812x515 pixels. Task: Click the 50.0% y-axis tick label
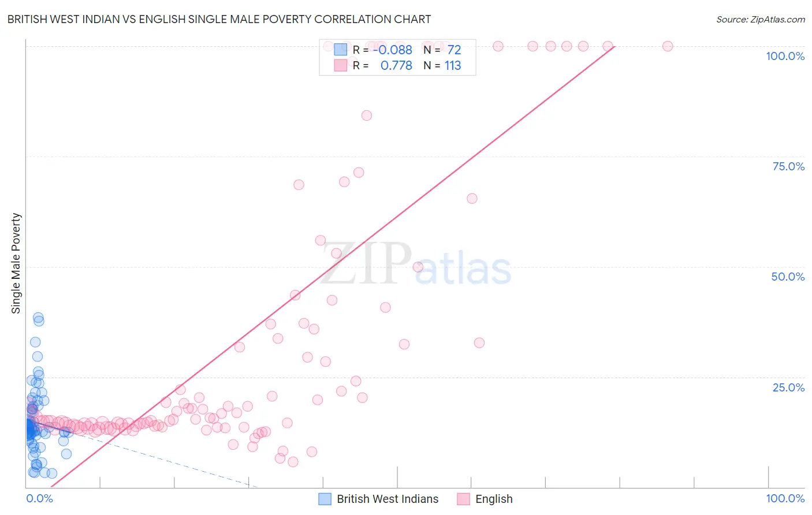[x=788, y=277]
